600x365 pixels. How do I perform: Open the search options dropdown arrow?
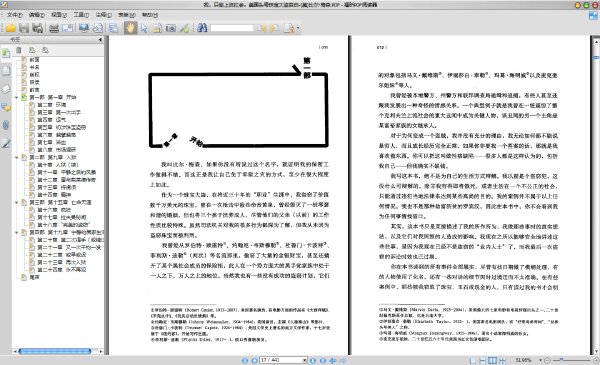pos(298,28)
